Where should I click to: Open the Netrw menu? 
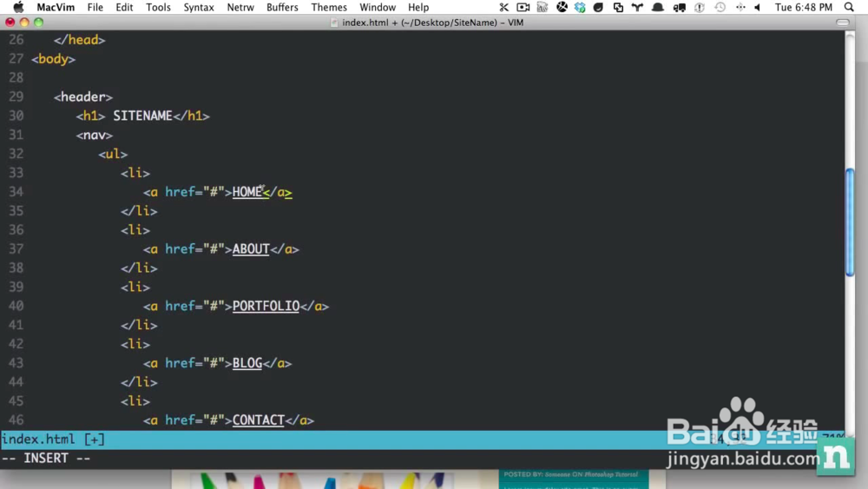click(240, 7)
